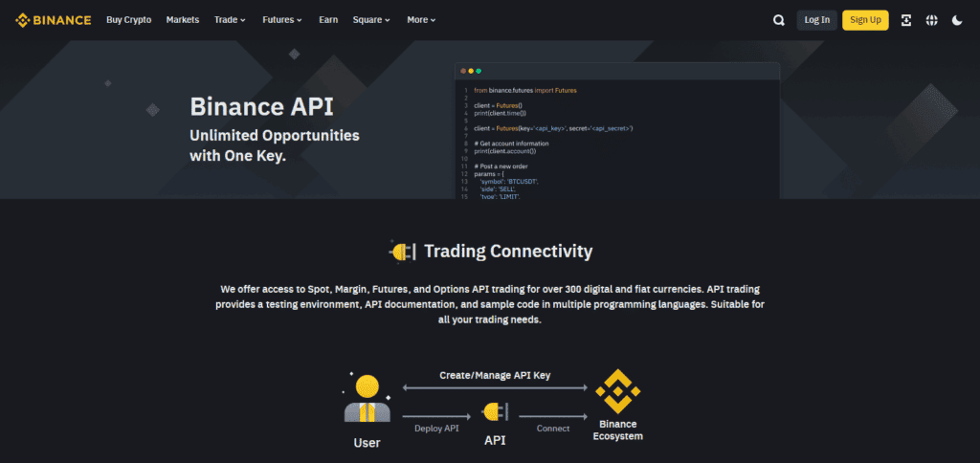Expand the More dropdown menu
980x463 pixels.
click(x=421, y=20)
